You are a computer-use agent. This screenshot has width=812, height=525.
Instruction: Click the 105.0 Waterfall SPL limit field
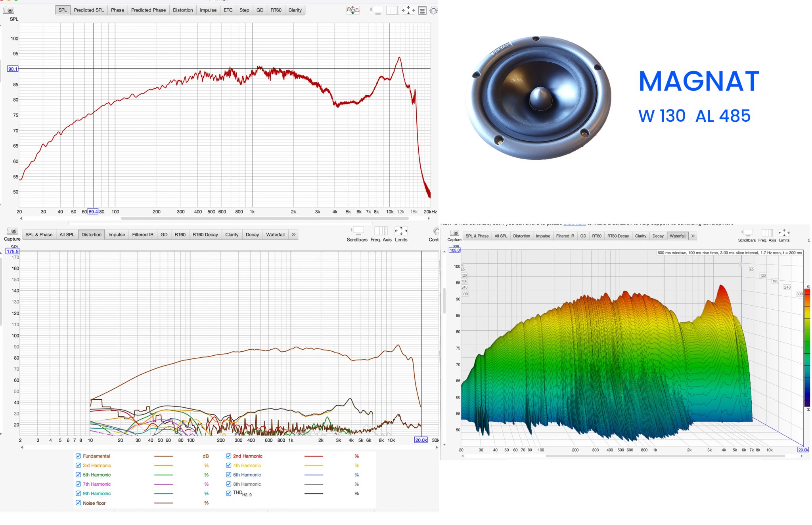[455, 250]
